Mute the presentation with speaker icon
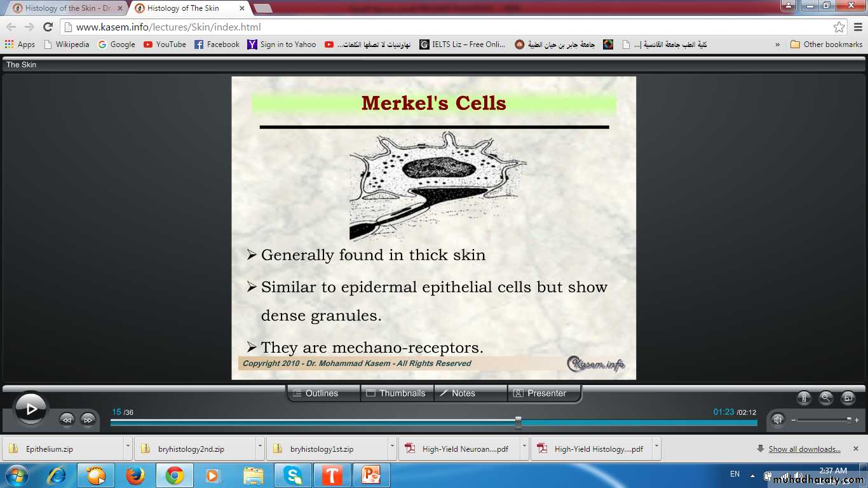The height and width of the screenshot is (488, 868). [777, 419]
